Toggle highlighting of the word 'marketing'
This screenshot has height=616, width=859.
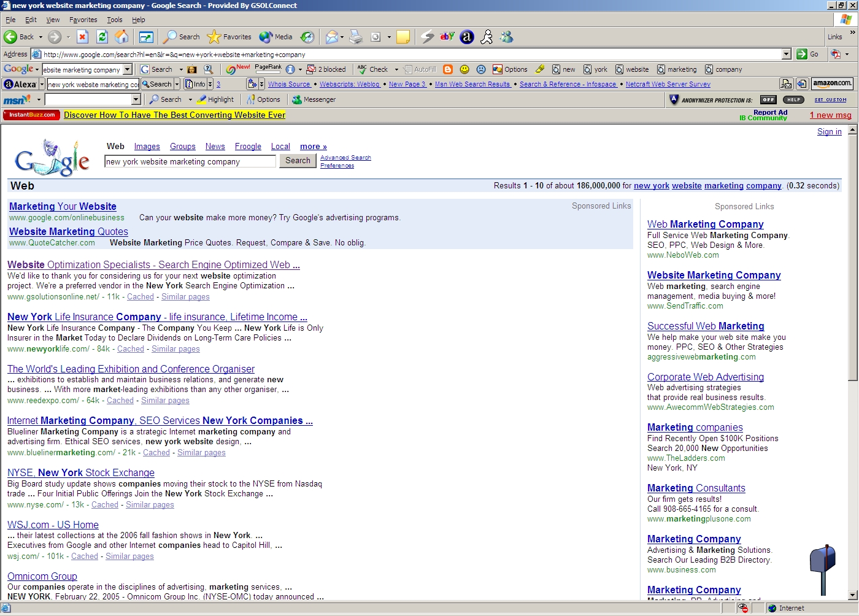coord(677,69)
